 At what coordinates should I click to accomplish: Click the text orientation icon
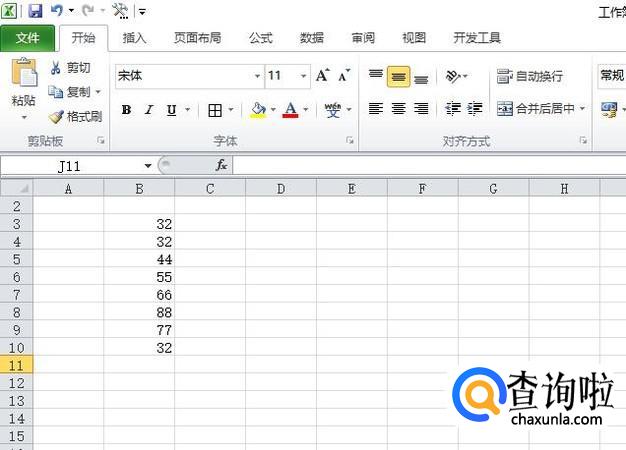(453, 76)
